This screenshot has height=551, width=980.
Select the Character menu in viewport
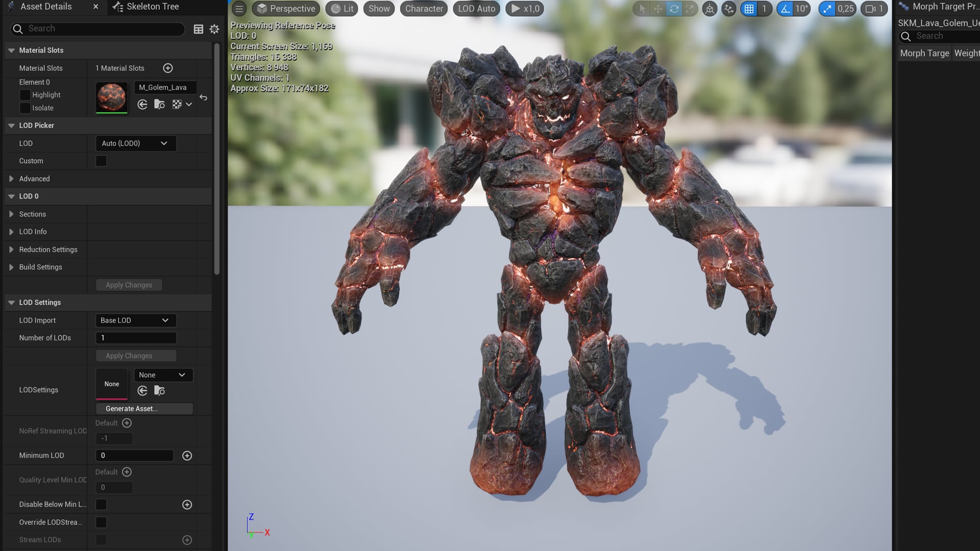[x=423, y=9]
